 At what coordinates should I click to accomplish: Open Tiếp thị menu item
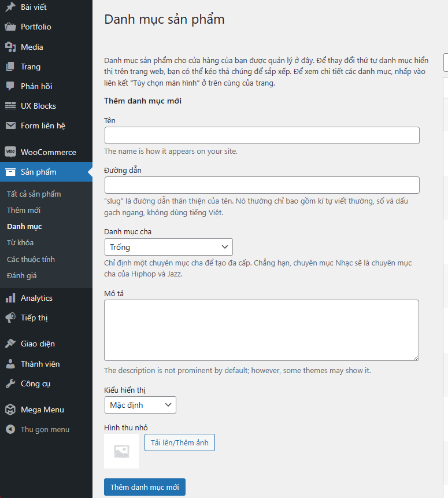tap(34, 318)
